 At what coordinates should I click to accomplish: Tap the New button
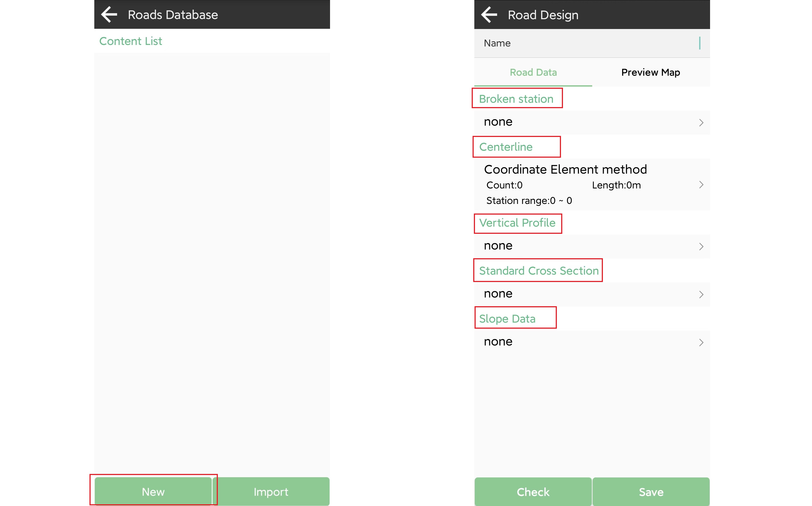coord(153,492)
